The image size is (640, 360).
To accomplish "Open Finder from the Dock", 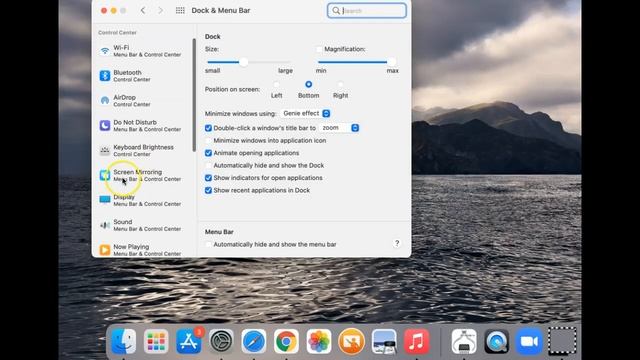I will coord(123,341).
